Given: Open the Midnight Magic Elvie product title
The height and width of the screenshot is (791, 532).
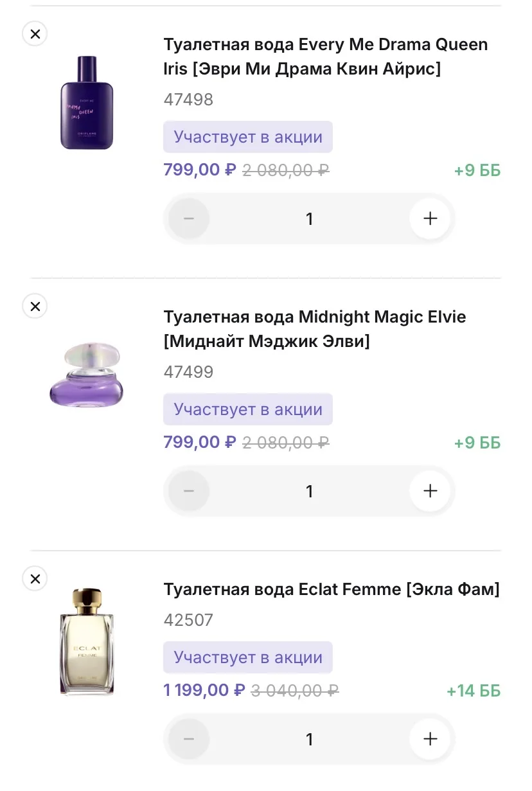Looking at the screenshot, I should click(x=314, y=329).
